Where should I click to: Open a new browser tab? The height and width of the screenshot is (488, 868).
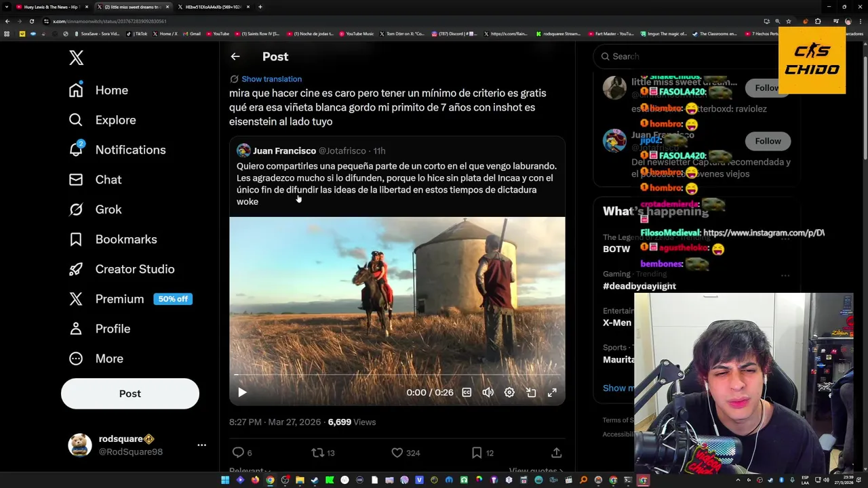point(260,7)
